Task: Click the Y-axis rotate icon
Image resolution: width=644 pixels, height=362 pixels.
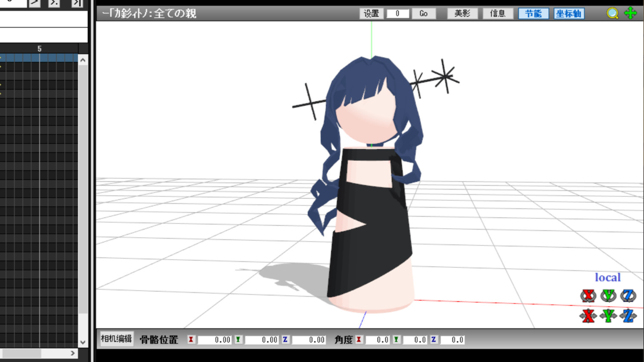Action: pos(608,296)
